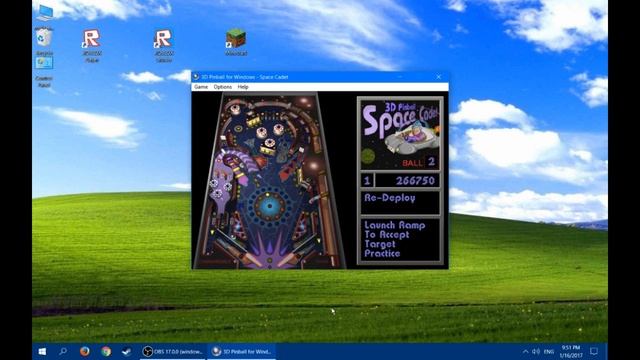Open the clock showing 9:51 PM
Viewport: 640px width, 360px height.
[x=571, y=351]
